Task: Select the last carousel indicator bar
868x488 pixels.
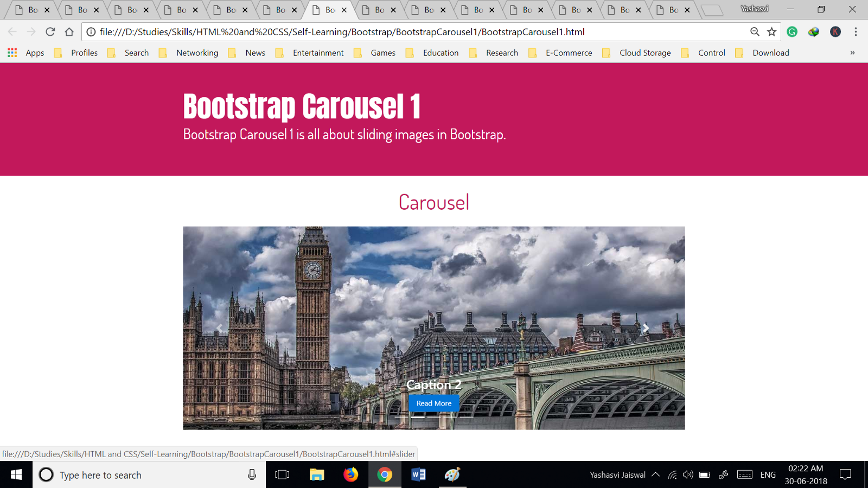Action: (467, 417)
